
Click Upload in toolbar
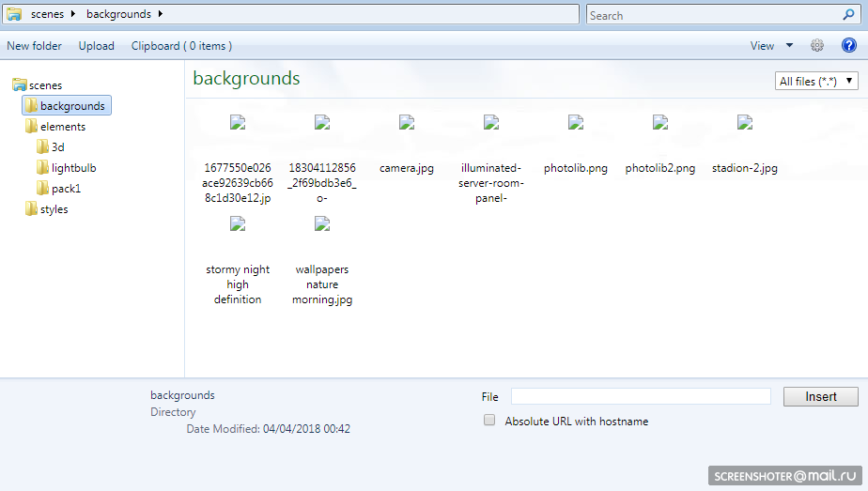pyautogui.click(x=97, y=46)
